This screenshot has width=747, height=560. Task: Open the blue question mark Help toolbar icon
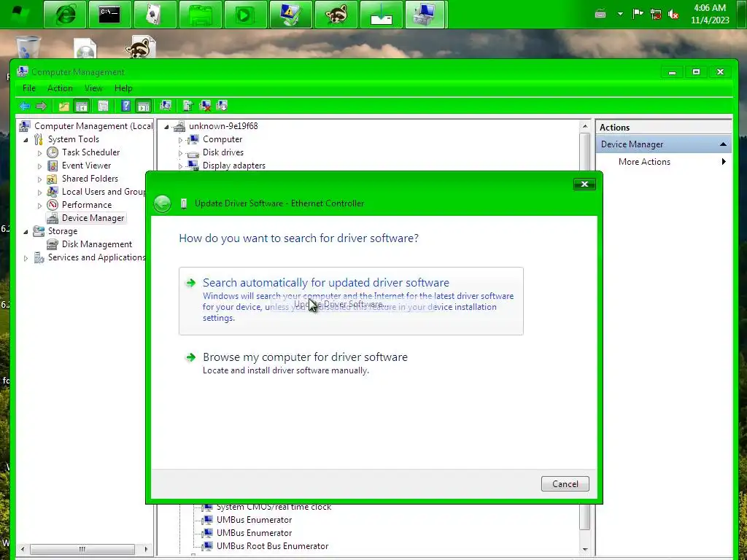point(125,106)
